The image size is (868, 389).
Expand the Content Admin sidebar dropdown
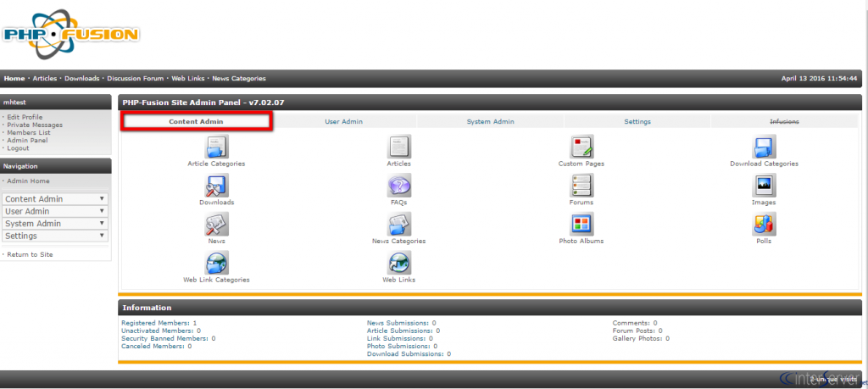click(55, 198)
